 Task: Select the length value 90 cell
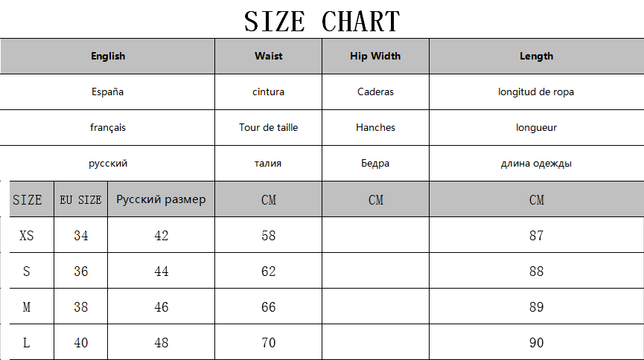point(536,343)
